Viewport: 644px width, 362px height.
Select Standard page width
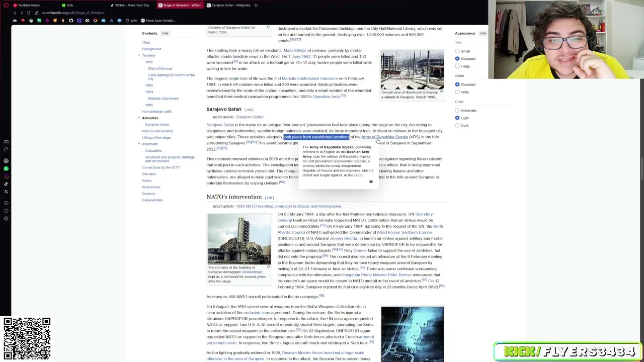click(x=457, y=84)
